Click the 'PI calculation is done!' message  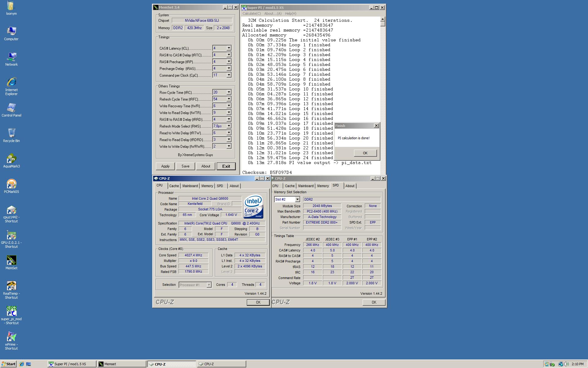click(x=354, y=138)
